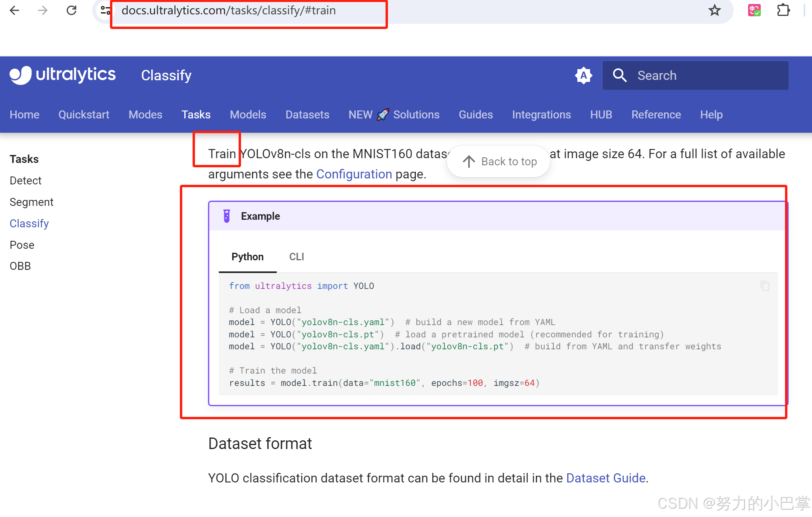This screenshot has height=517, width=812.
Task: Switch to the Python code tab
Action: [247, 257]
